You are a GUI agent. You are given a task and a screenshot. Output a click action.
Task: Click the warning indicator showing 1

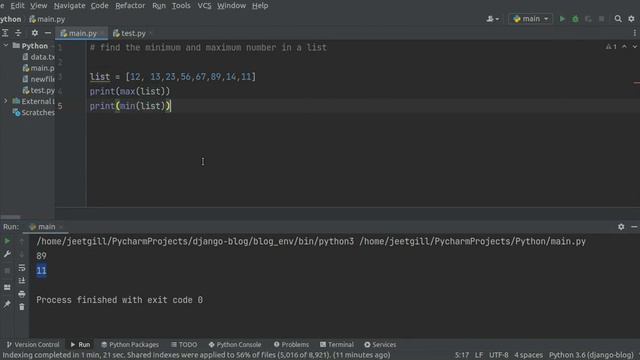point(611,47)
